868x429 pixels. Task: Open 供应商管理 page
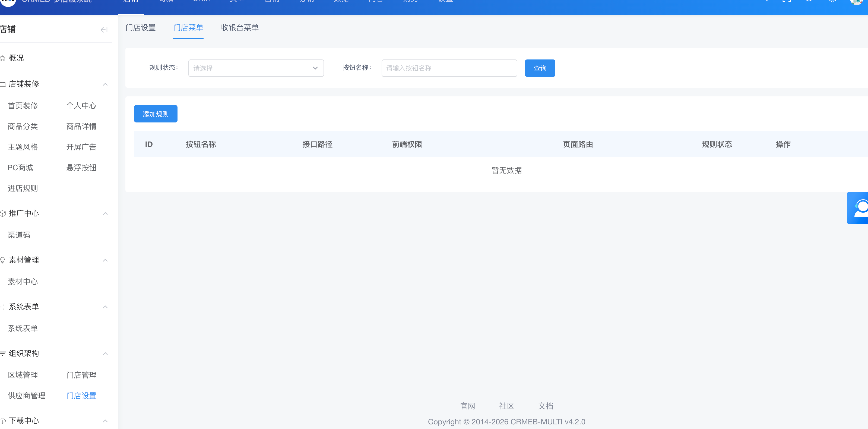(27, 396)
